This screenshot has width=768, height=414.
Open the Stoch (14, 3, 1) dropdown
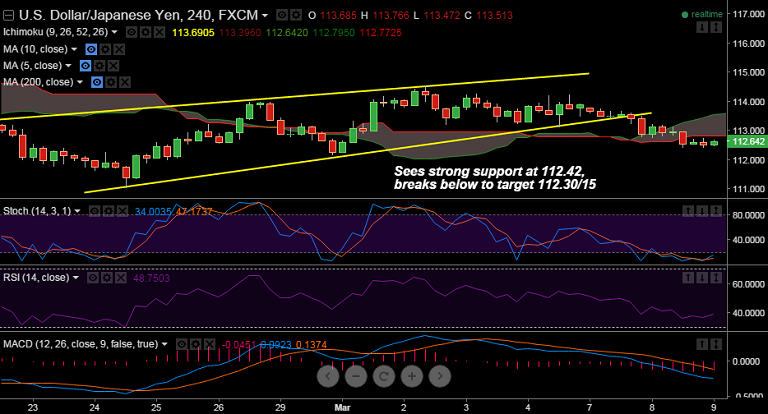point(77,211)
